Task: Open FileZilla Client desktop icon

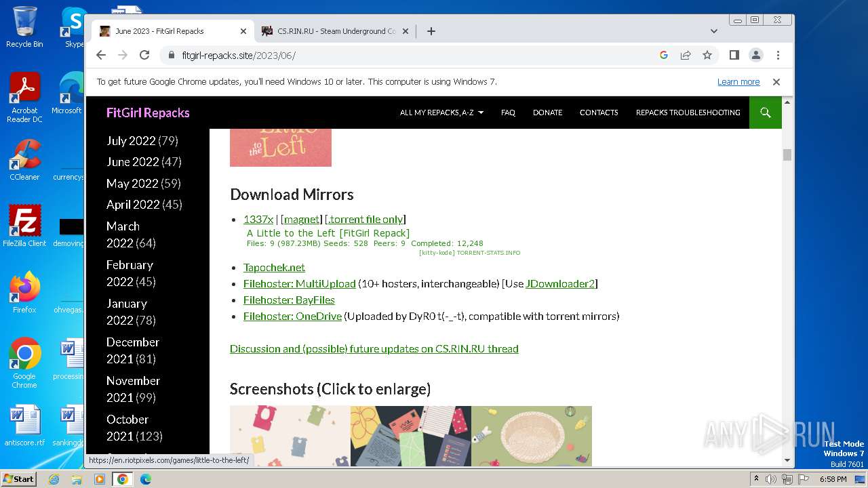Action: point(24,226)
